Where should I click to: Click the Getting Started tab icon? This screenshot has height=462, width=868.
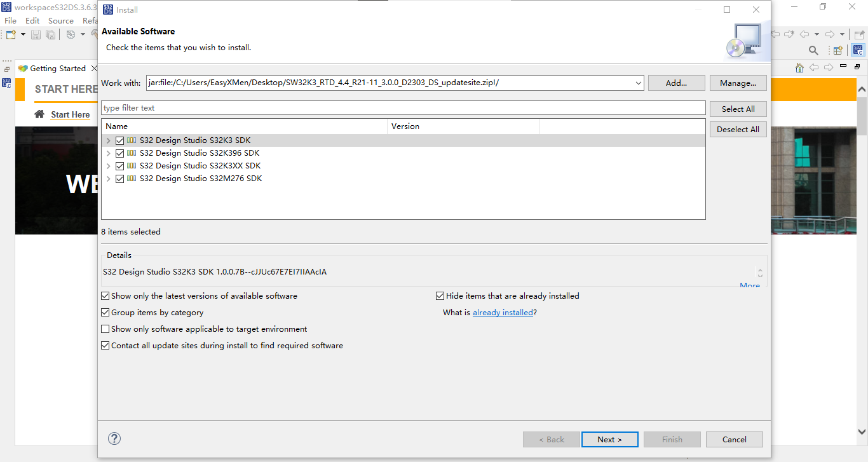pyautogui.click(x=23, y=68)
